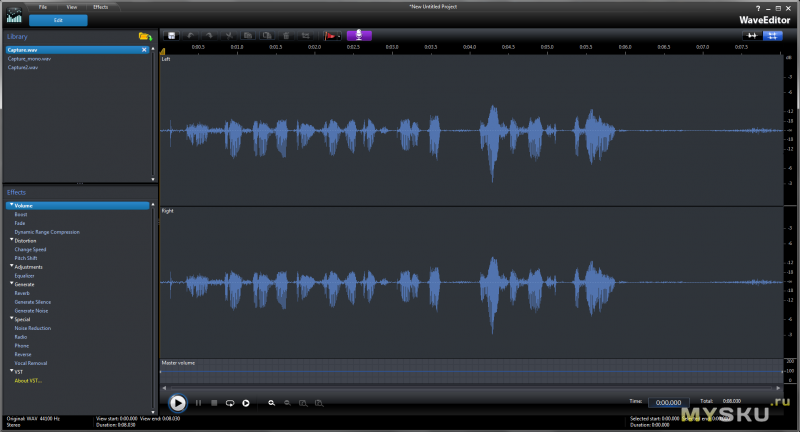This screenshot has width=800, height=432.
Task: Select Capture_mono.wav in the Library
Action: coord(30,59)
